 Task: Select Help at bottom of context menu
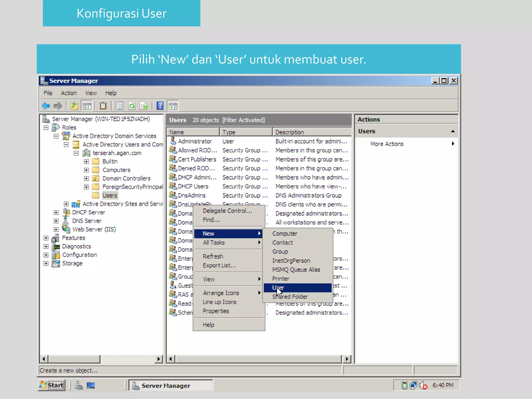(x=229, y=325)
